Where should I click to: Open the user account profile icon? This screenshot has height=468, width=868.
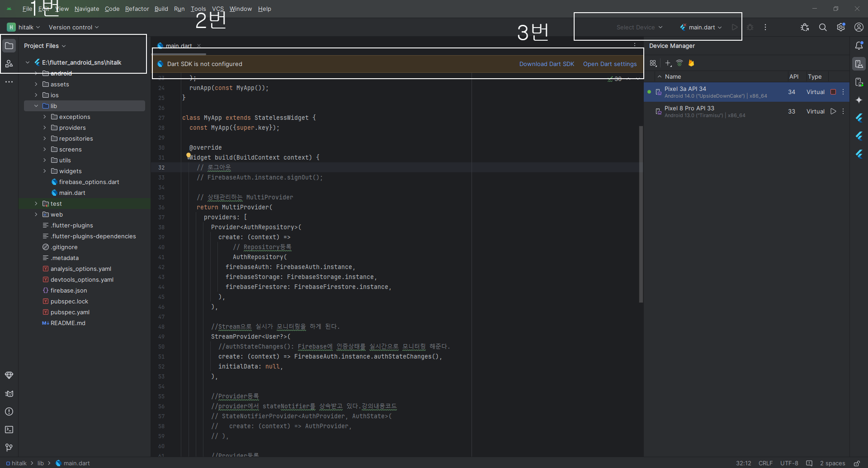pos(859,27)
